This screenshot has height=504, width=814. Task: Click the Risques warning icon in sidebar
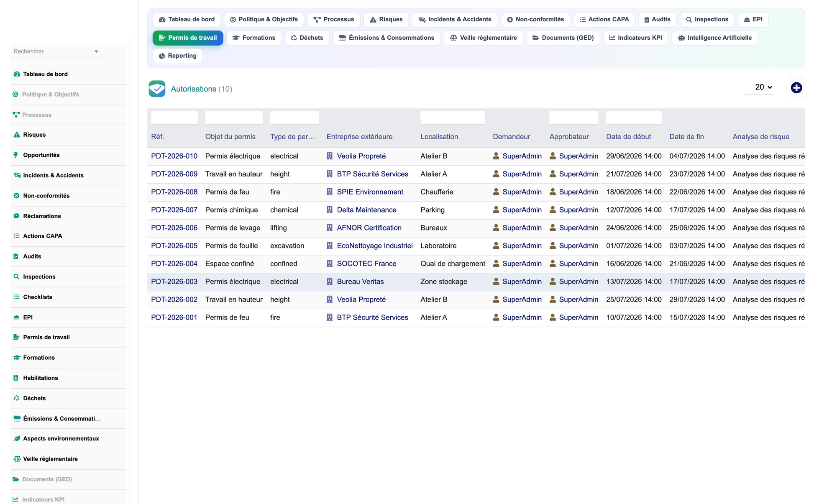17,135
